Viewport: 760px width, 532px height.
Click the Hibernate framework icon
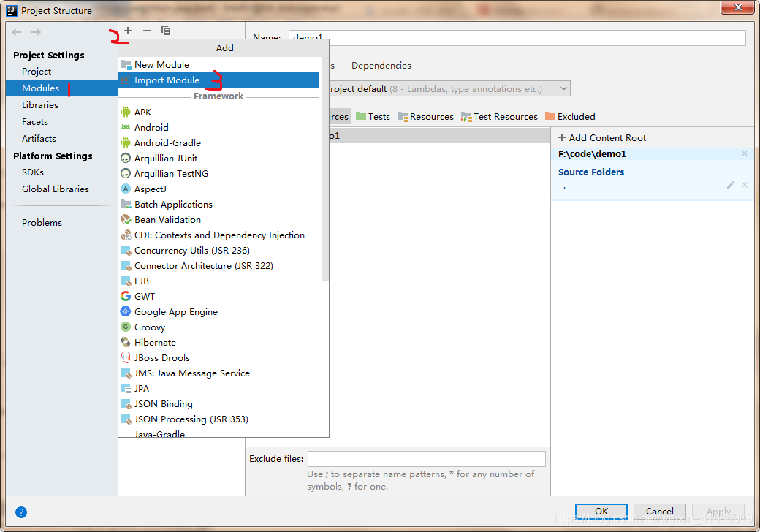[126, 342]
